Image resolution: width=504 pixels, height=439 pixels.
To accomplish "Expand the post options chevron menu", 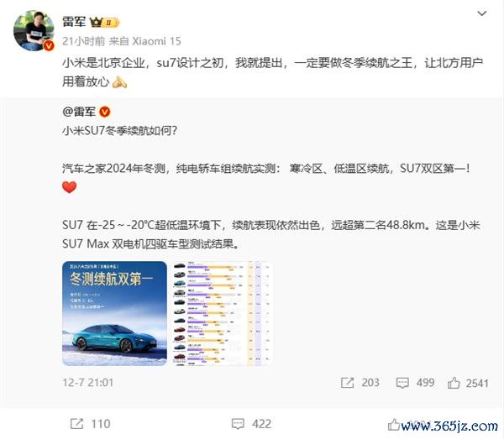I will coord(481,13).
